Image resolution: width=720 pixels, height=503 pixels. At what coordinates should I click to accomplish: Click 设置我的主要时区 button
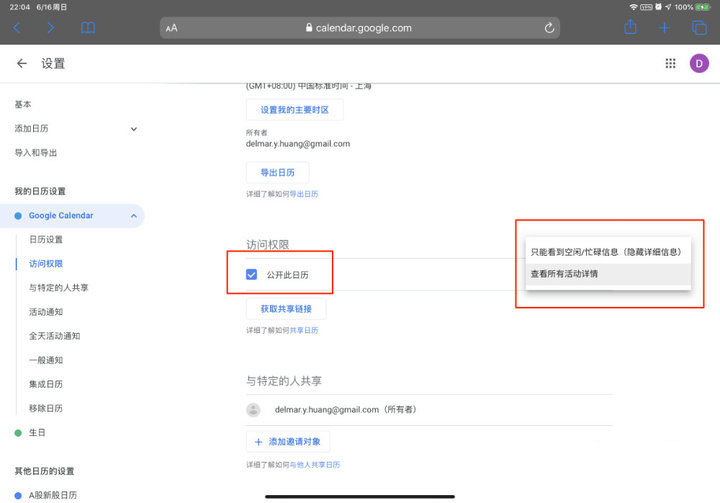[294, 110]
